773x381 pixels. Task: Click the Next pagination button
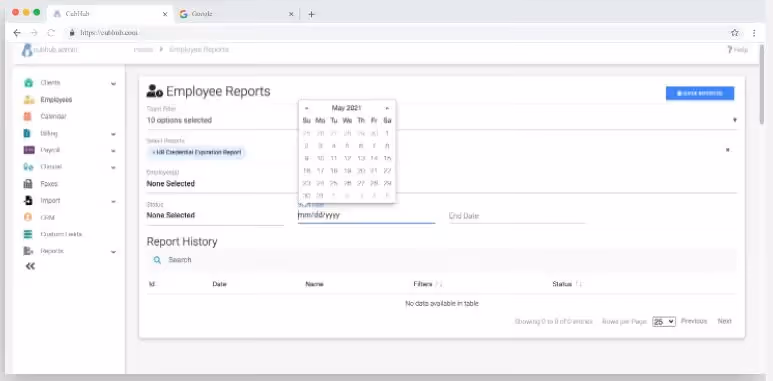(x=725, y=321)
